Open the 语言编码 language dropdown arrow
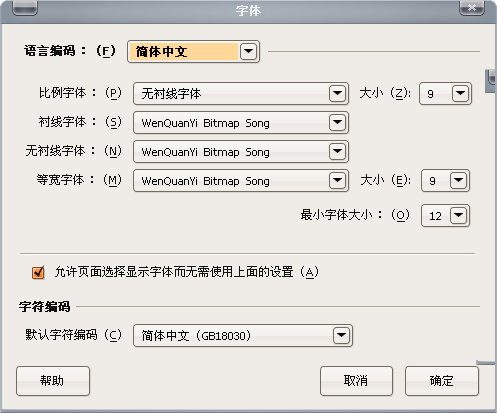The height and width of the screenshot is (413, 497). 249,52
